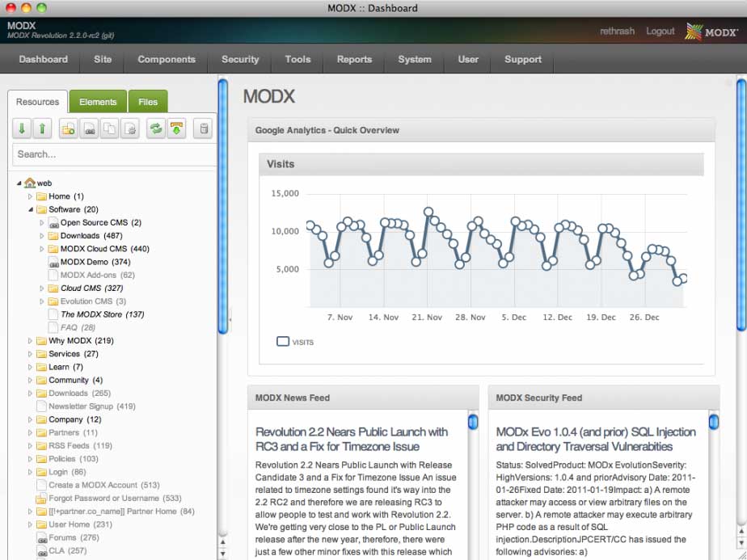
Task: Click the Expand tree green down-arrow icon
Action: click(x=22, y=128)
